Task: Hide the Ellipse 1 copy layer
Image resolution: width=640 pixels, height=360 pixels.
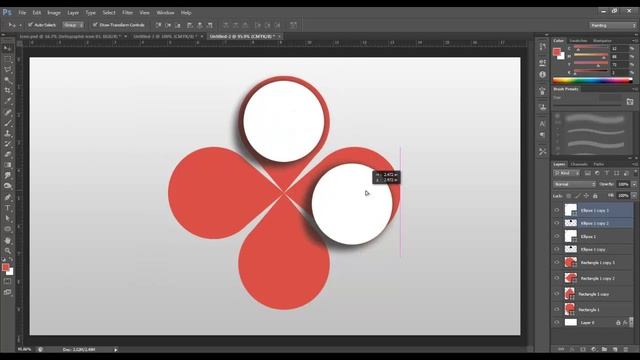Action: click(x=557, y=249)
